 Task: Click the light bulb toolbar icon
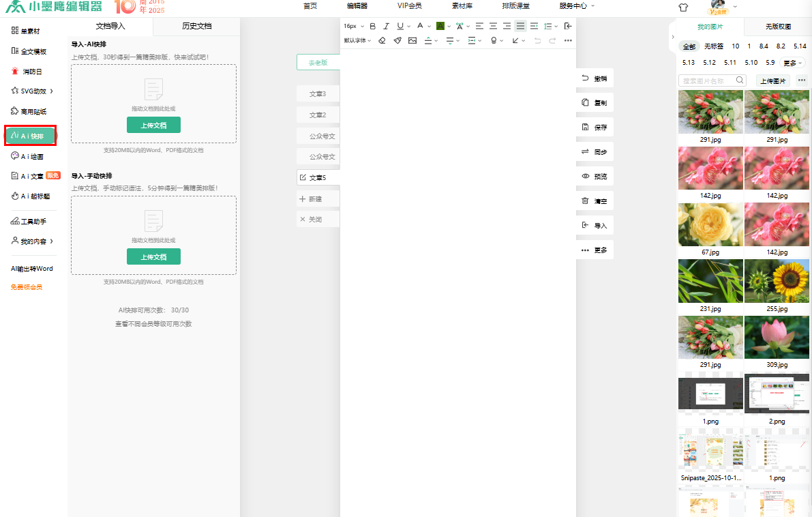(x=494, y=40)
